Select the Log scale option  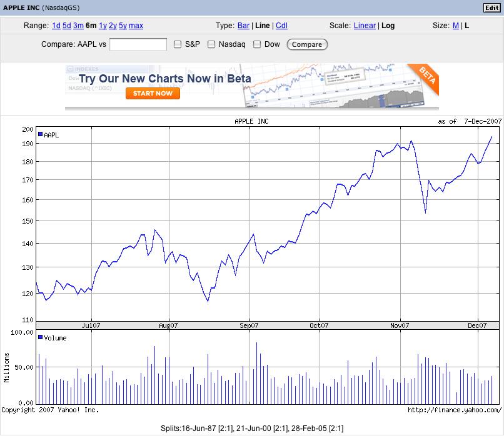[388, 26]
